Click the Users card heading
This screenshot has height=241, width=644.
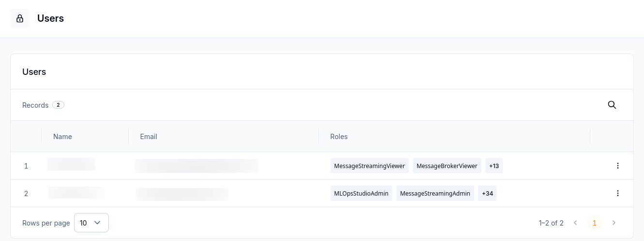[34, 72]
